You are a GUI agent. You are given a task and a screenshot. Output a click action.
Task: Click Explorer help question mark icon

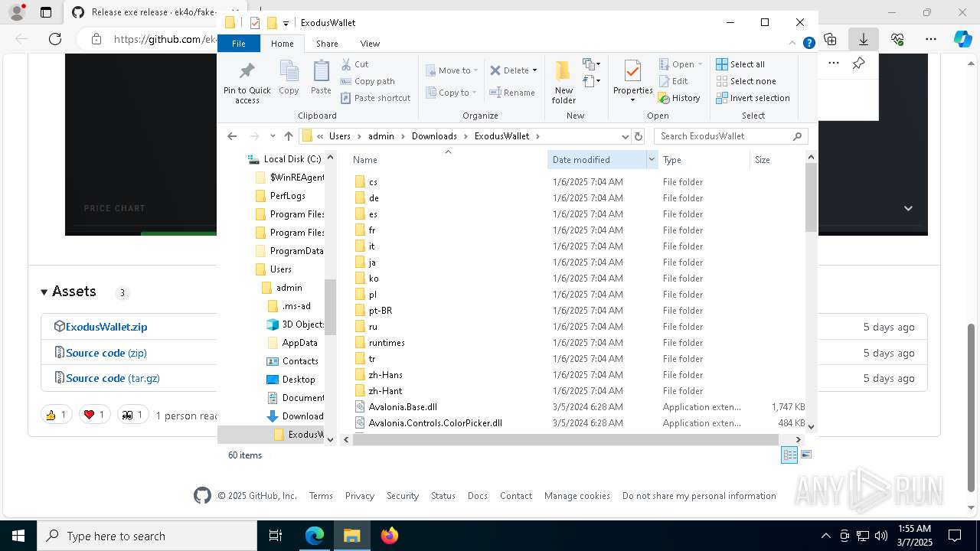[x=808, y=44]
